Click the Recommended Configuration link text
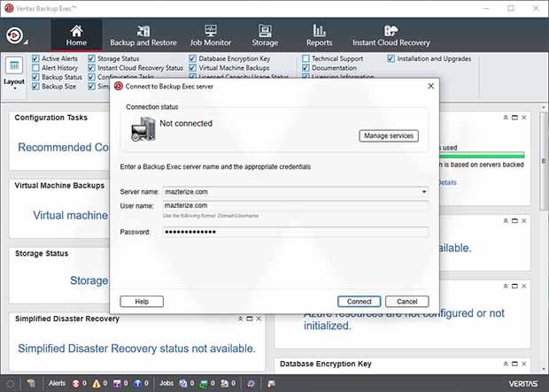This screenshot has height=392, width=549. coord(64,148)
